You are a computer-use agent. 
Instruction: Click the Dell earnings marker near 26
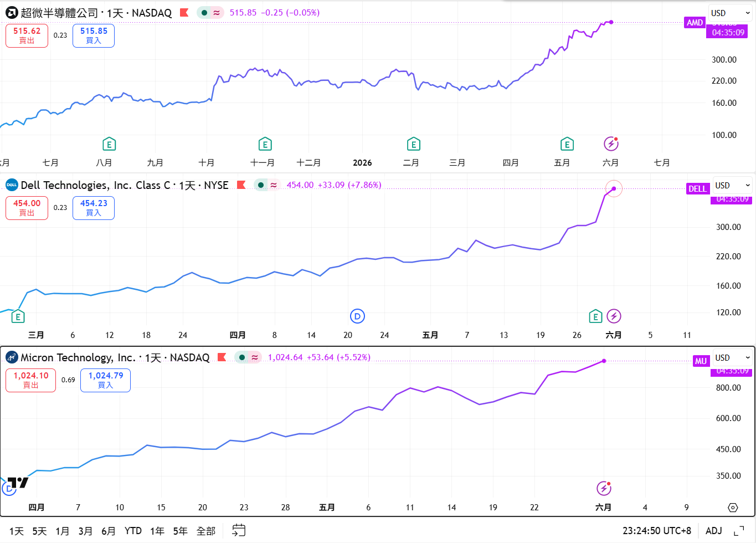click(x=595, y=316)
